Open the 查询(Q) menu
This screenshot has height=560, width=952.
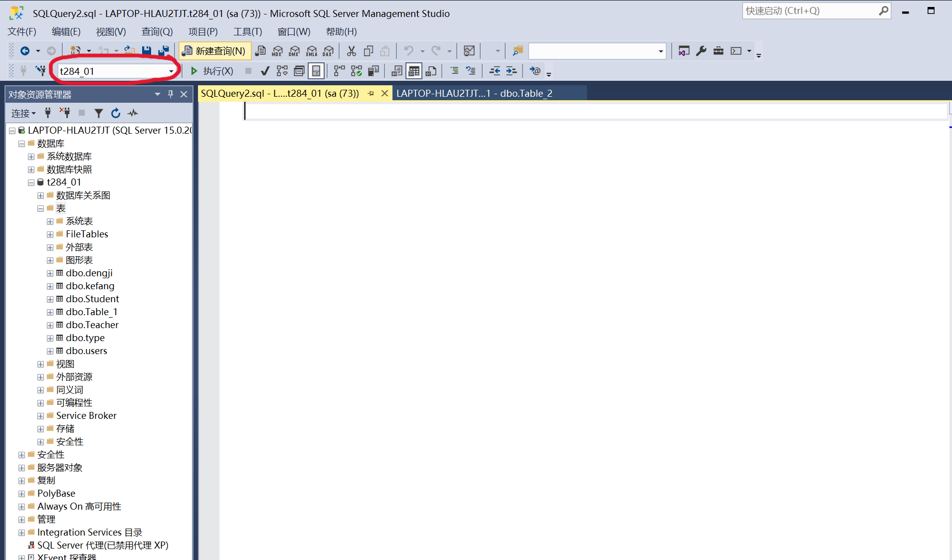point(157,31)
